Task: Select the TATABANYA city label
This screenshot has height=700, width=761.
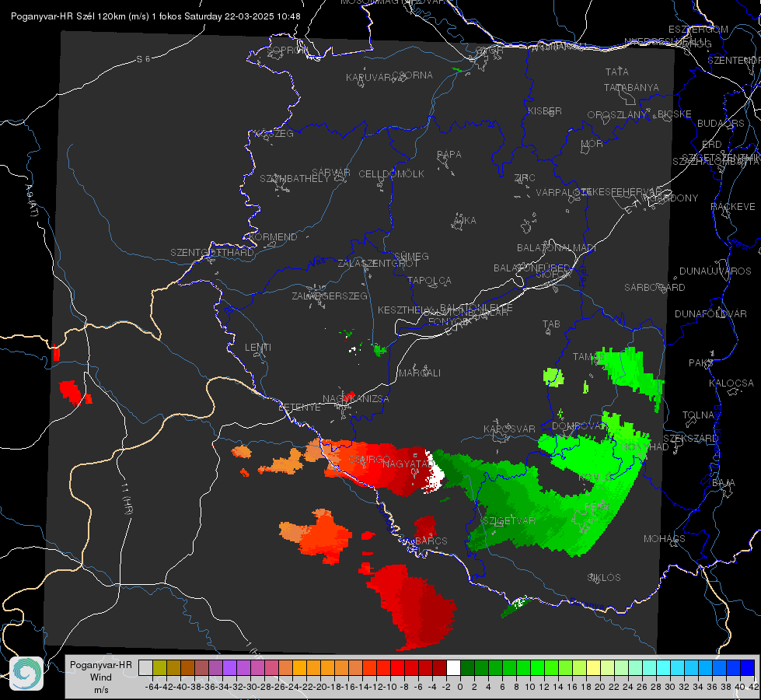Action: [631, 87]
